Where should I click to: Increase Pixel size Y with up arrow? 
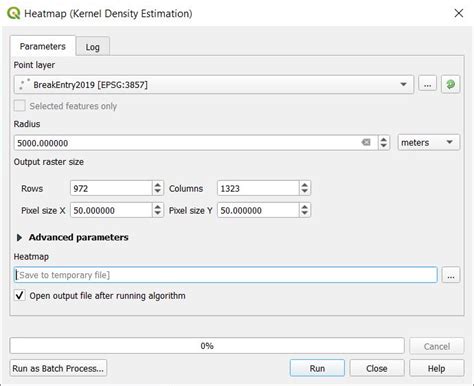click(x=304, y=207)
